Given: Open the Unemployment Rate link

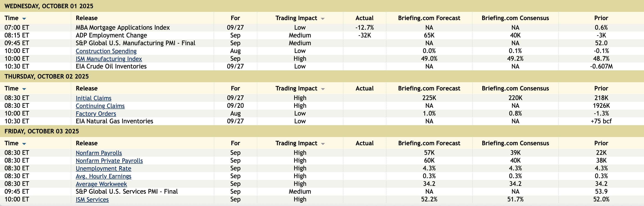Looking at the screenshot, I should (103, 168).
